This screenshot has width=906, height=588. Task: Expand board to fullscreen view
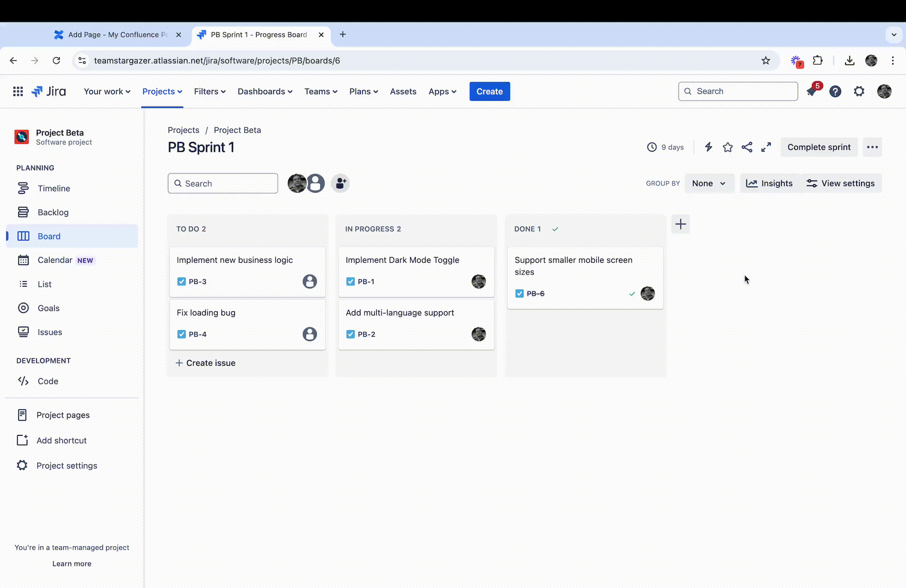coord(766,147)
